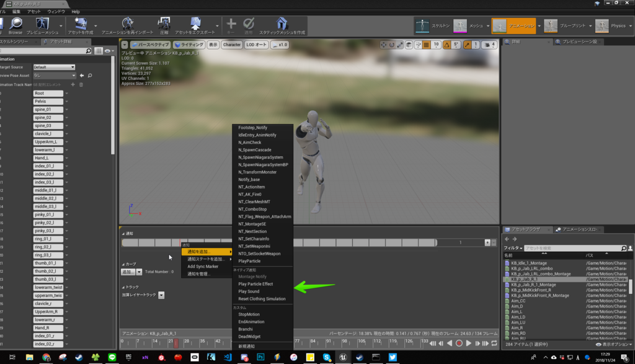The width and height of the screenshot is (635, 364).
Task: Collapse the カーブ curves section
Action: (x=123, y=264)
